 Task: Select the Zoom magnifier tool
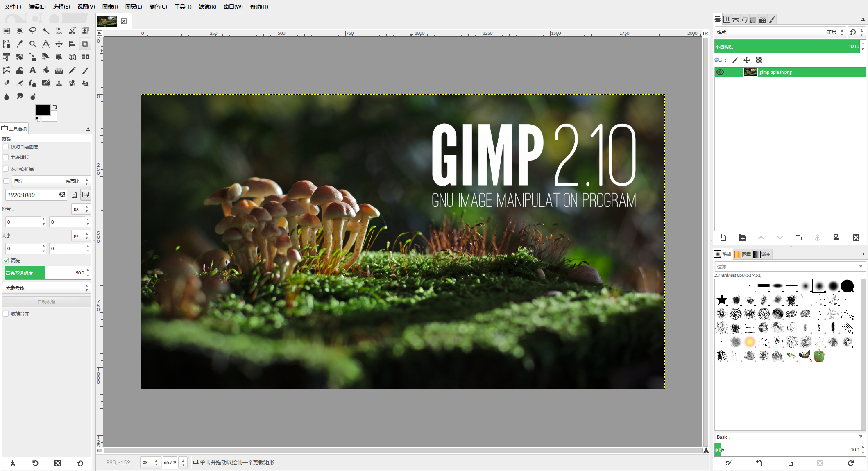pos(33,44)
